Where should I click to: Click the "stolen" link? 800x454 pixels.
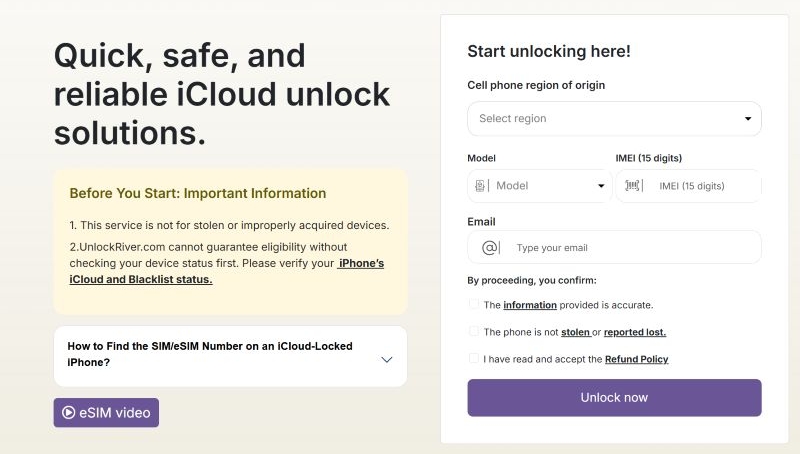coord(575,332)
